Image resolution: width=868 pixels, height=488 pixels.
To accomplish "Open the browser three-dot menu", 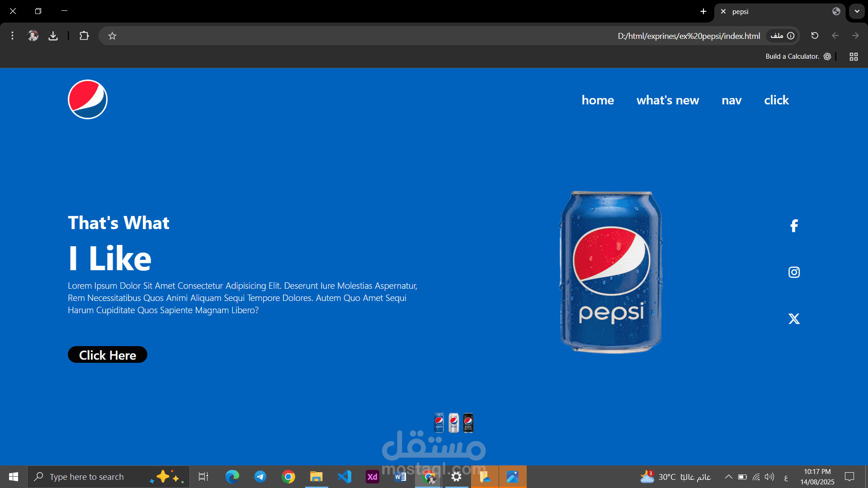I will pyautogui.click(x=12, y=36).
